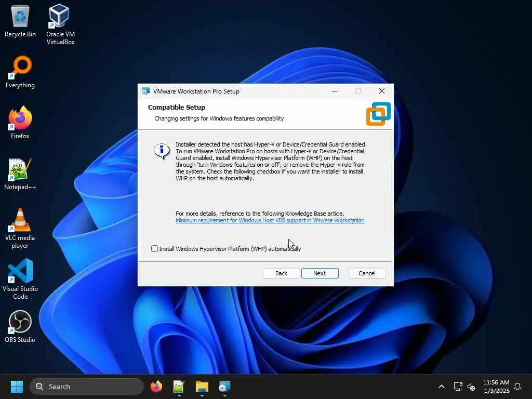The image size is (532, 399).
Task: Show hidden icons tray chevron
Action: coord(442,387)
